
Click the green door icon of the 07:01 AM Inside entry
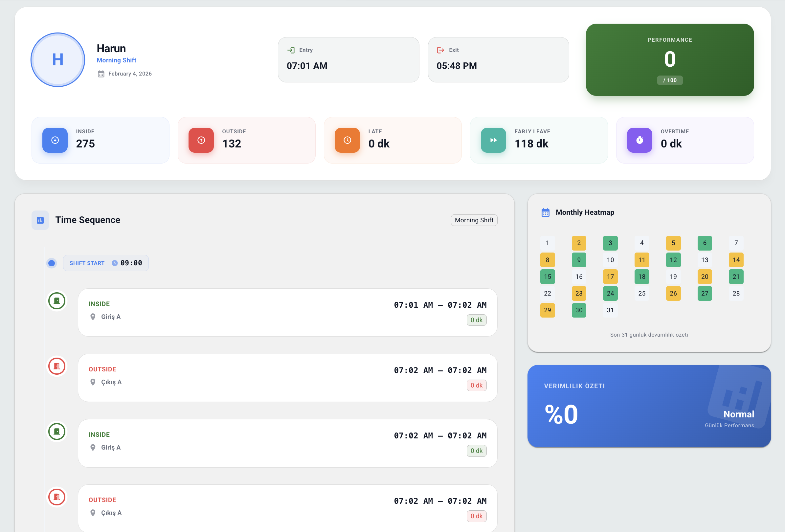pyautogui.click(x=57, y=300)
